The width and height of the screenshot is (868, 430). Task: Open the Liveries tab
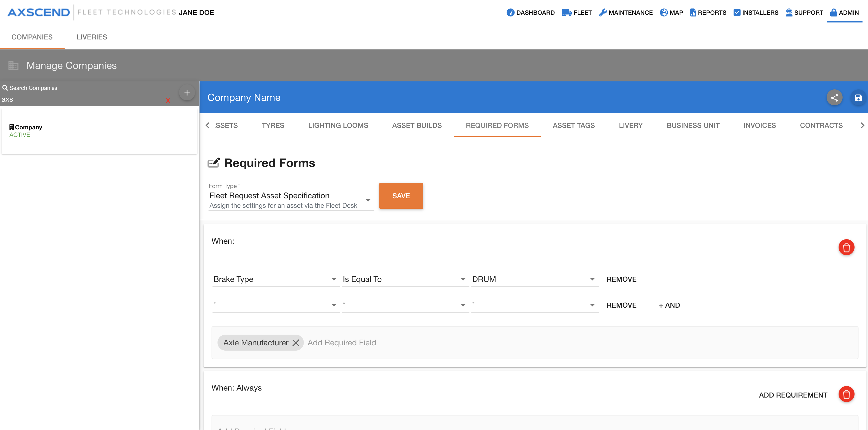92,37
